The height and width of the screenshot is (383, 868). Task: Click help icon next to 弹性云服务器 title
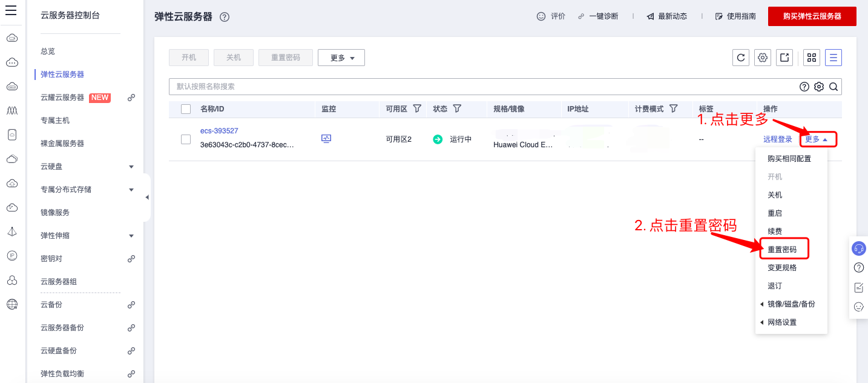click(x=225, y=17)
